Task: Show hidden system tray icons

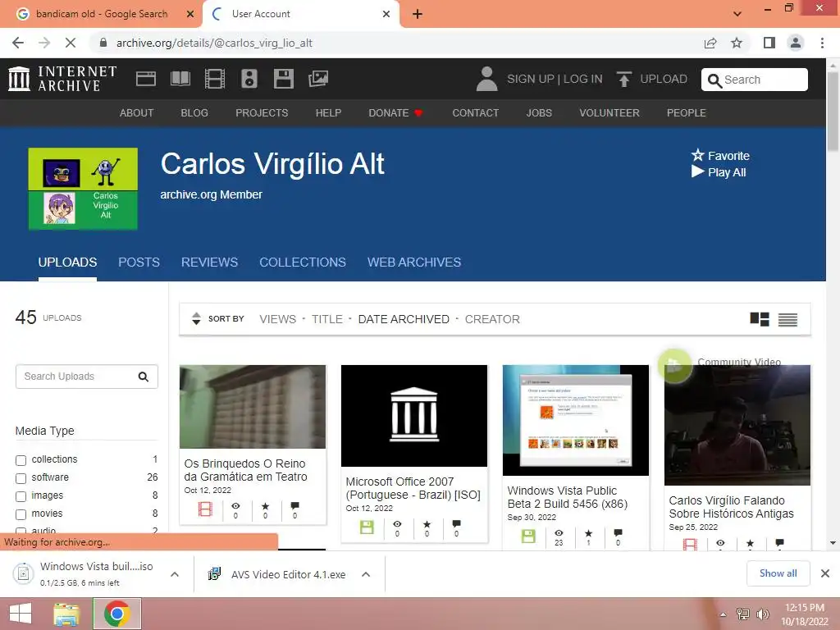Action: point(723,614)
